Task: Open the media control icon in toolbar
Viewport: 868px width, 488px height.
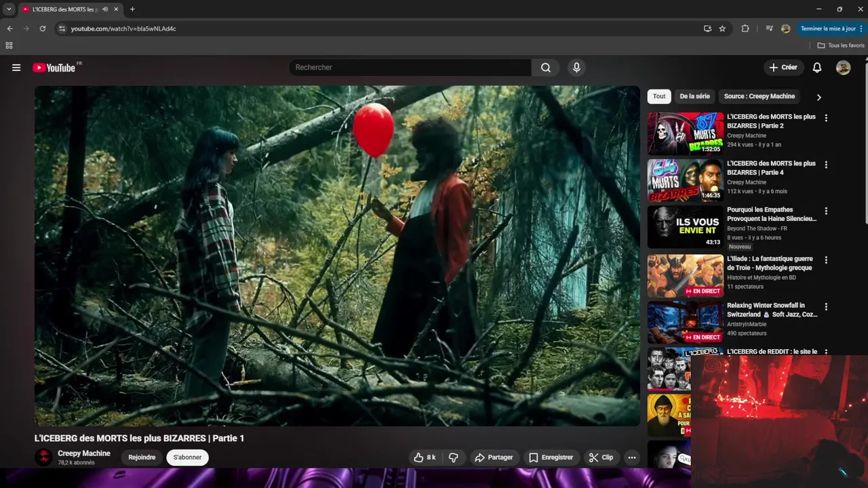Action: (x=769, y=28)
